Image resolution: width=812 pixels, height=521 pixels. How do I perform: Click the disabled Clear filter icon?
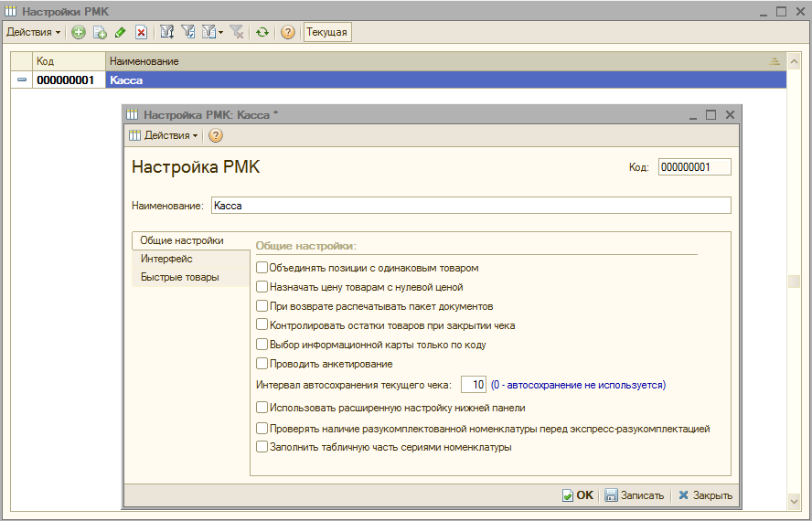pos(238,32)
